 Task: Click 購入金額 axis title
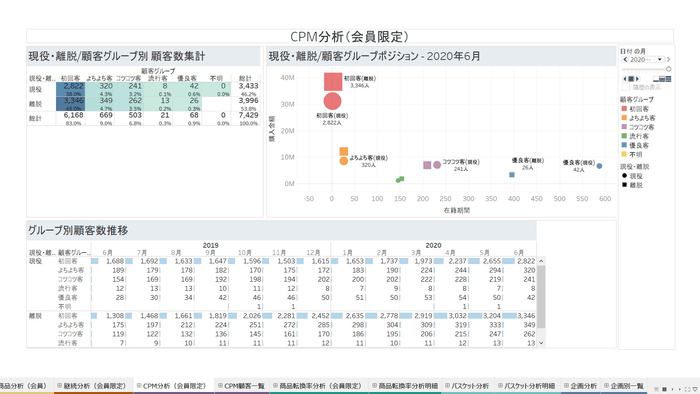point(272,129)
